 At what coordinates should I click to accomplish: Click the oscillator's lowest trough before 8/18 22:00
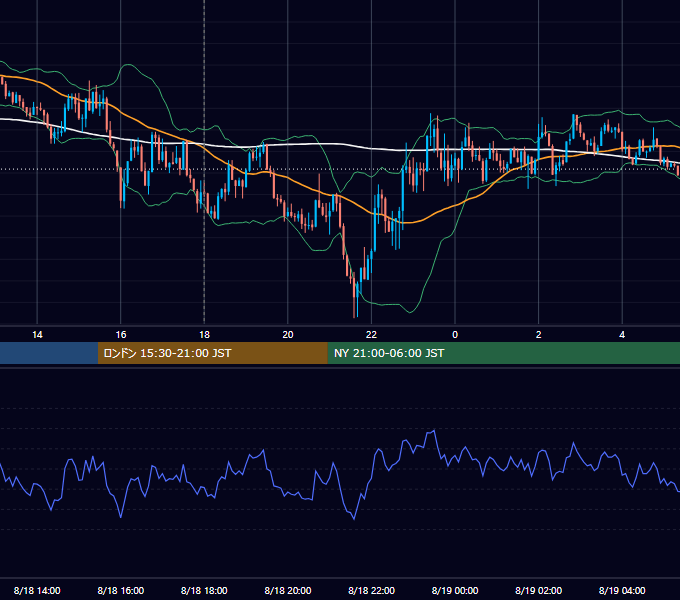(x=354, y=518)
